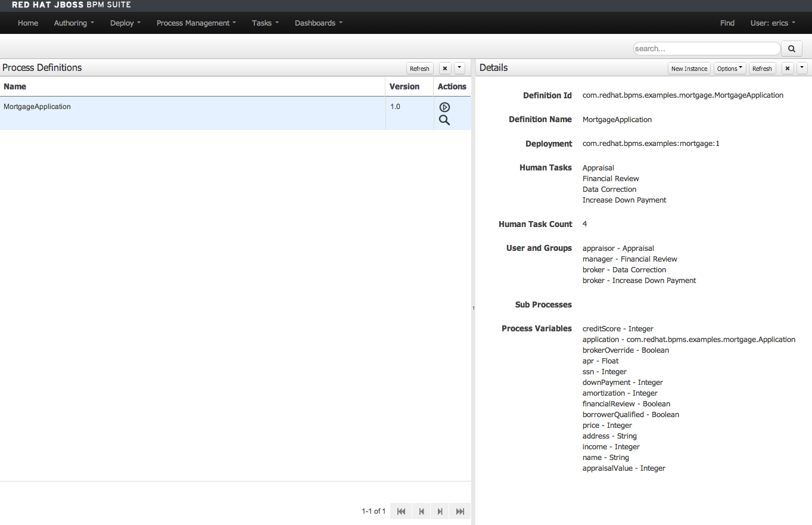Click Increase Down Payment in Human Tasks list

pyautogui.click(x=624, y=200)
